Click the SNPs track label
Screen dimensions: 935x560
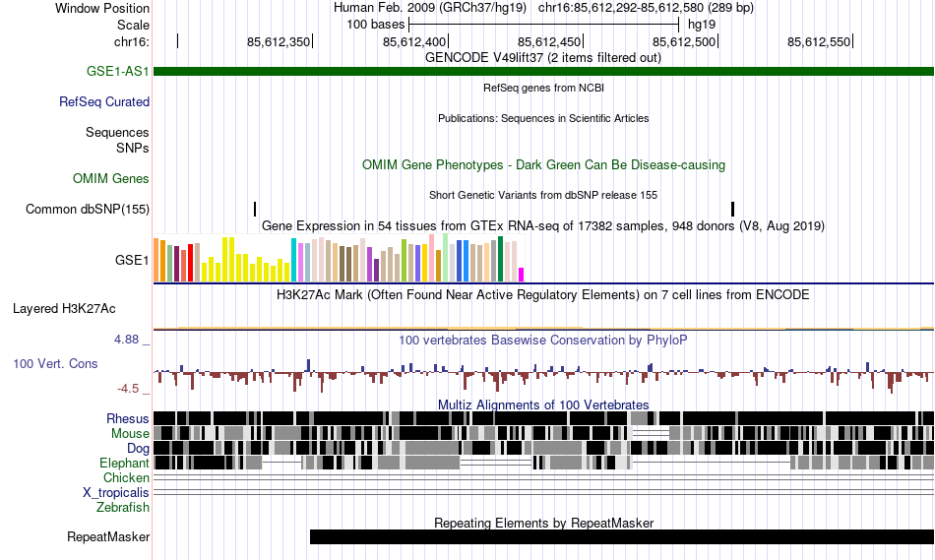point(133,148)
